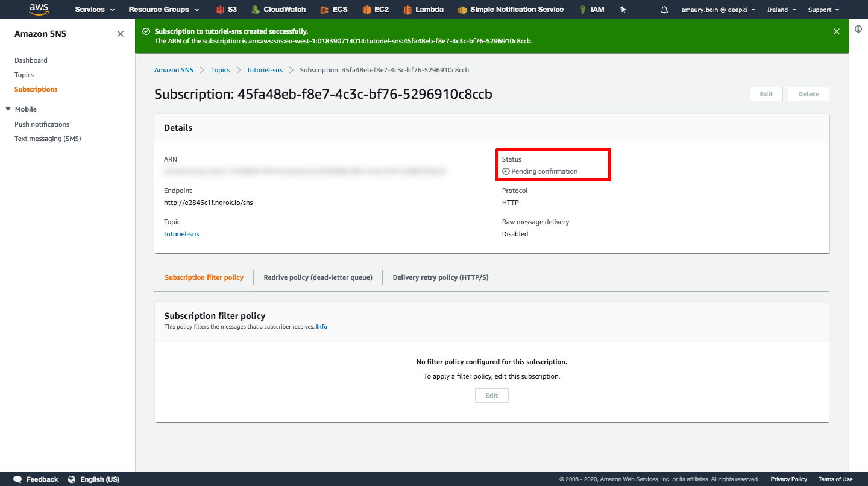Click the Info link for filter policy
The height and width of the screenshot is (486, 868).
322,327
